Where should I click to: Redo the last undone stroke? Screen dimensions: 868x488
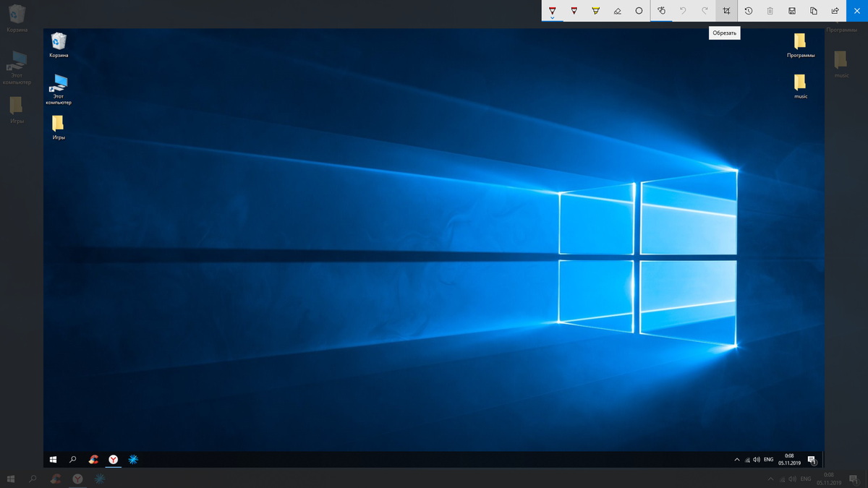click(x=705, y=11)
